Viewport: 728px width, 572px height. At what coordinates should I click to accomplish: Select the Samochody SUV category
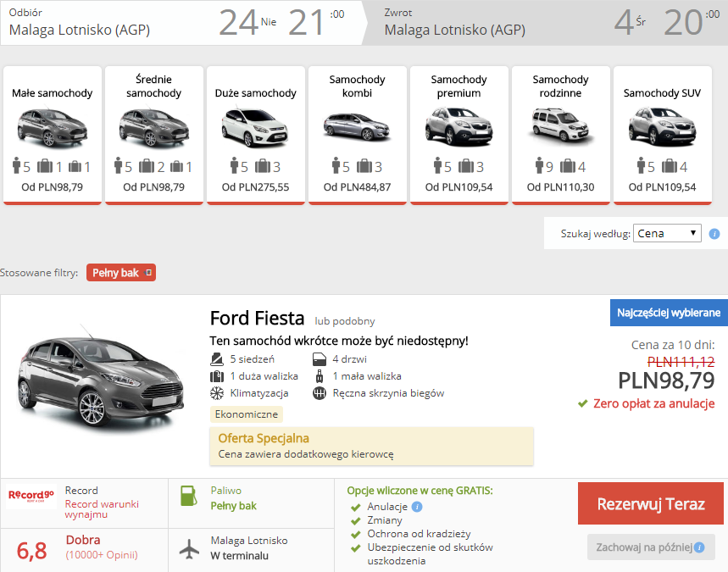[663, 135]
